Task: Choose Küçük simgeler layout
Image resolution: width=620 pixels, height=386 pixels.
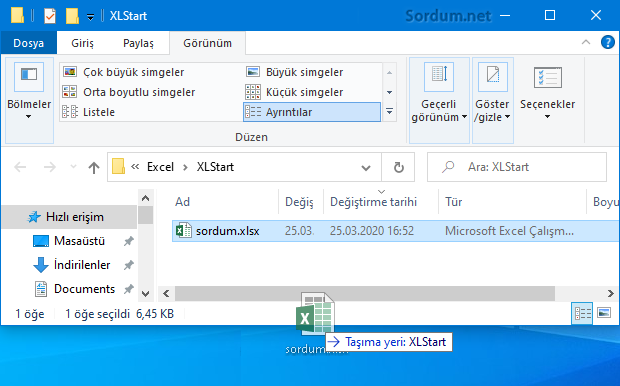Action: coord(294,92)
